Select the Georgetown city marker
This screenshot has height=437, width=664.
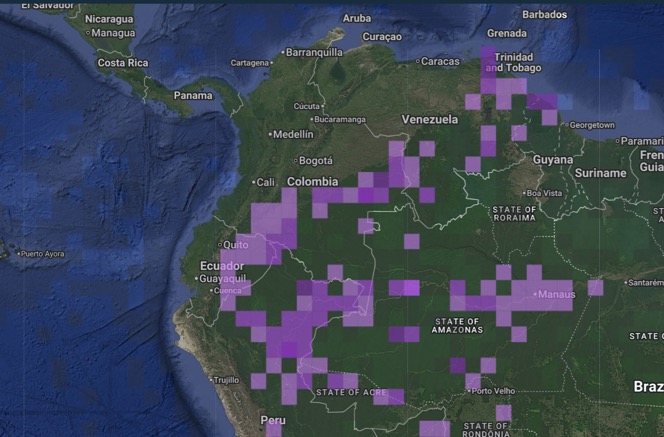click(567, 125)
